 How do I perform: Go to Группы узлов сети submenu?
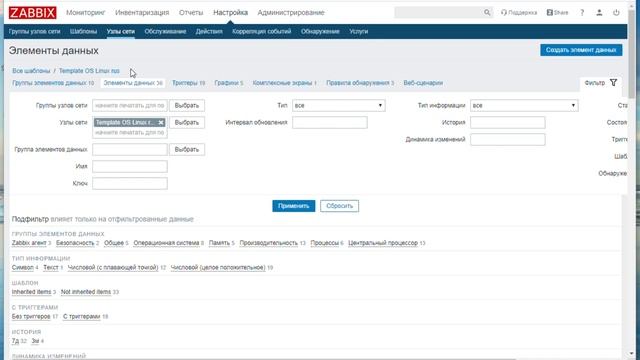(35, 31)
